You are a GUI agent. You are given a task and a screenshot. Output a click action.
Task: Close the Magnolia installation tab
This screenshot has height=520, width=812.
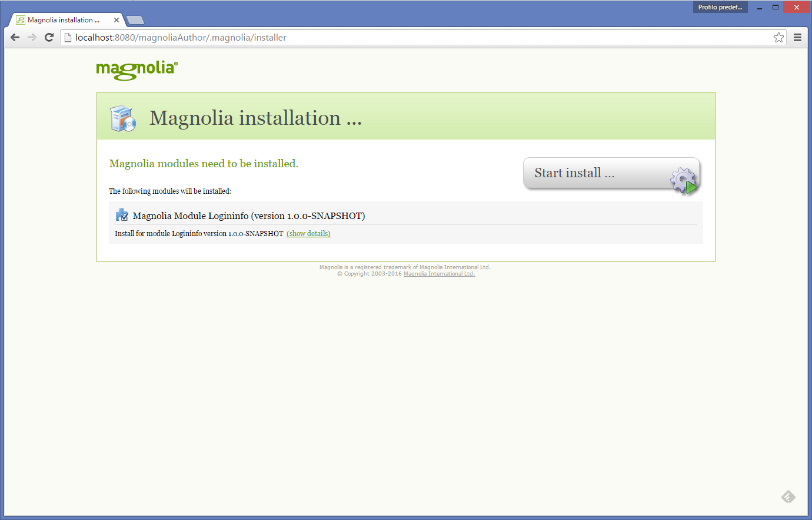(117, 20)
